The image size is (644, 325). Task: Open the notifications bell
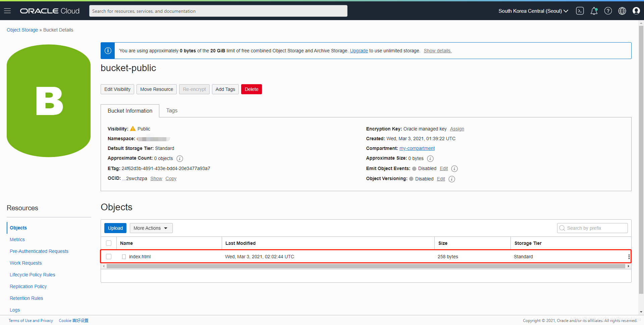(594, 11)
